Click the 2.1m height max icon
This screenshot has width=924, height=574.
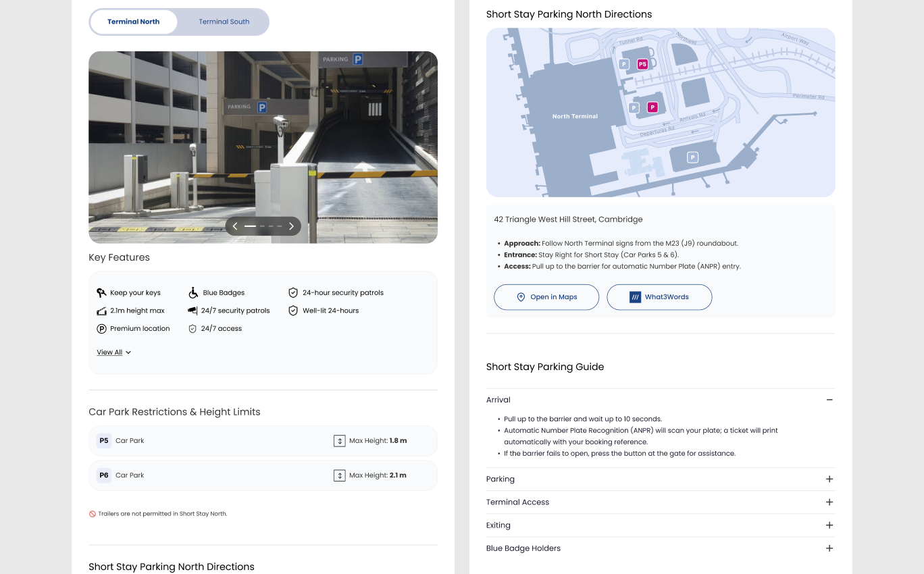point(101,311)
